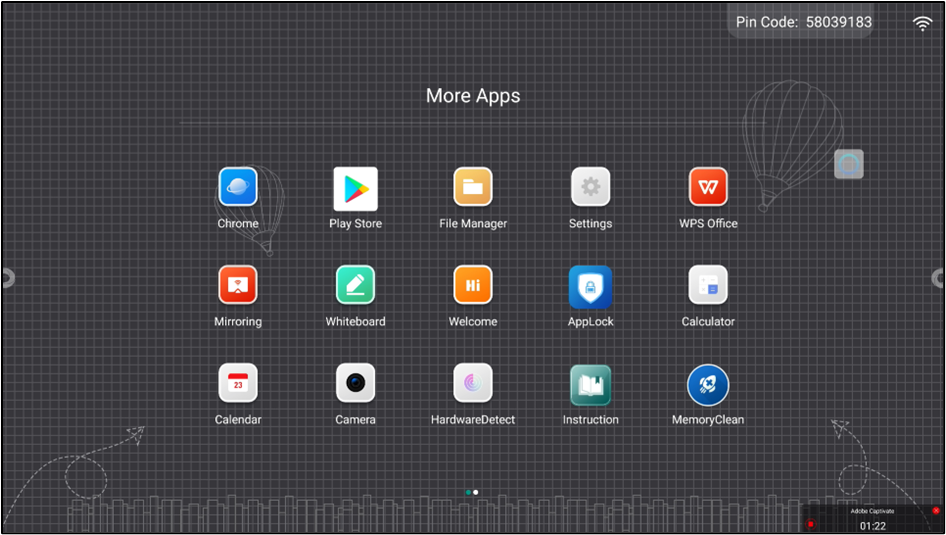Open the Settings gear app
The width and height of the screenshot is (946, 535).
point(590,187)
